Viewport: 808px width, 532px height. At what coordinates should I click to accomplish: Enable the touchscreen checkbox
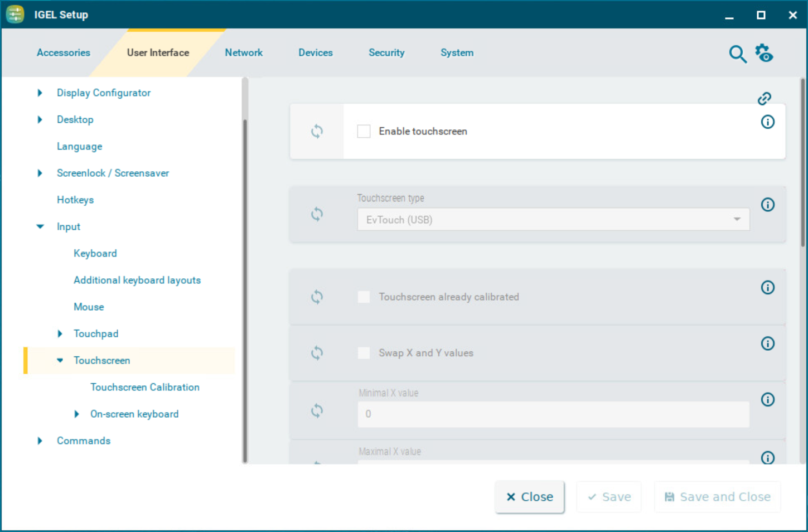pyautogui.click(x=364, y=132)
